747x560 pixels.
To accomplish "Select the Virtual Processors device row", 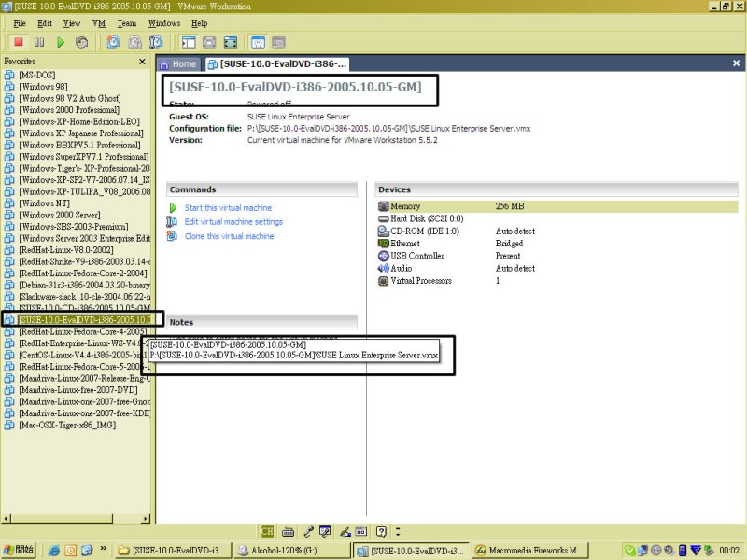I will point(557,281).
